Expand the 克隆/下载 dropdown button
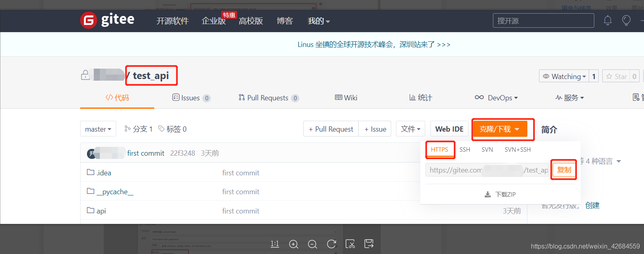644x254 pixels. click(500, 129)
